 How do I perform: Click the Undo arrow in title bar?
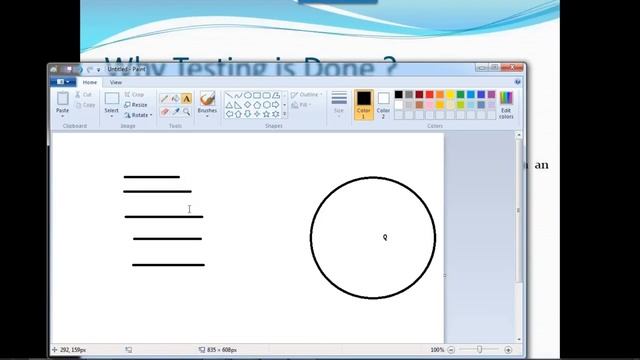tap(80, 70)
